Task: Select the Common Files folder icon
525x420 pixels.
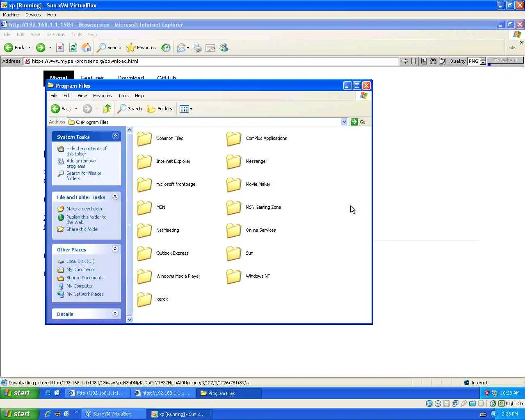Action: point(144,139)
